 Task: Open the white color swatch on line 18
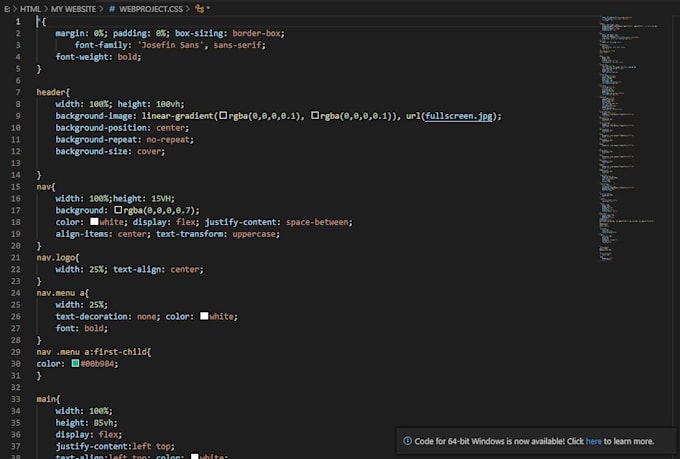click(94, 222)
